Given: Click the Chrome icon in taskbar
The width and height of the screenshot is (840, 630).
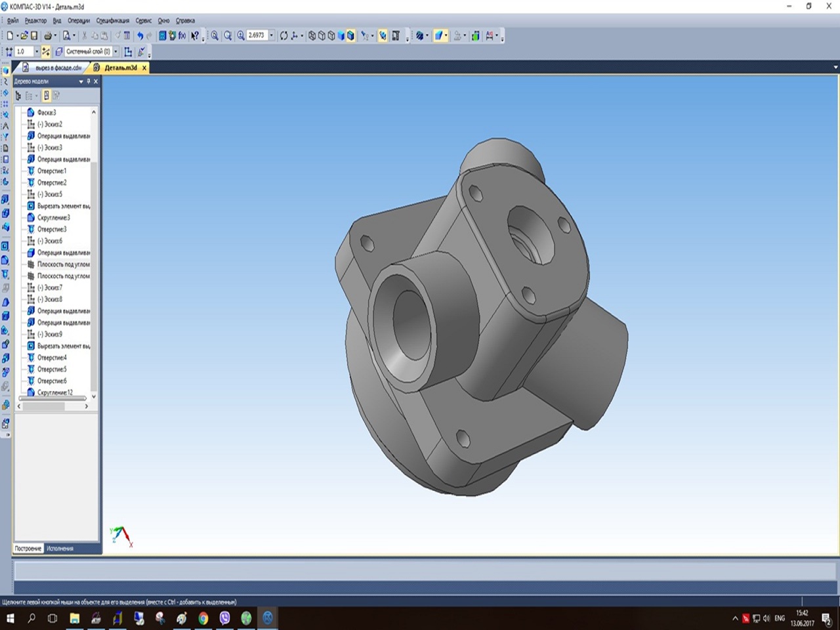Looking at the screenshot, I should (203, 618).
